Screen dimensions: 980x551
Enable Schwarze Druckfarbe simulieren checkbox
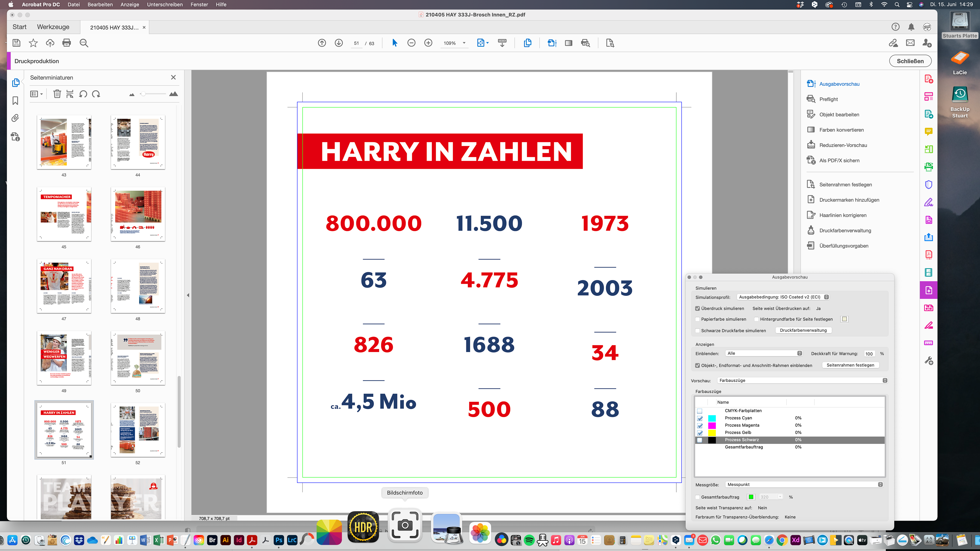(697, 331)
